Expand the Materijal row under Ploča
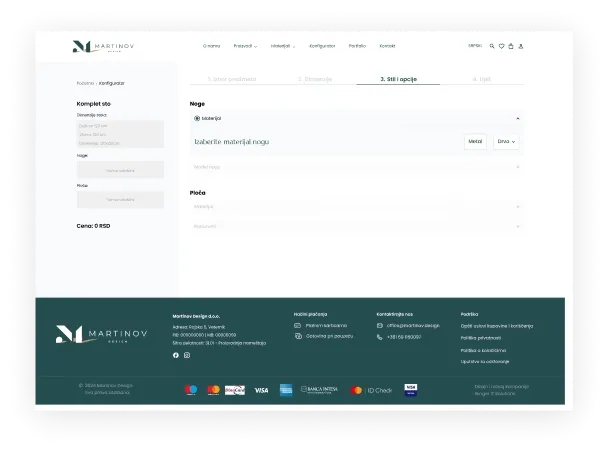609x451 pixels. 357,207
